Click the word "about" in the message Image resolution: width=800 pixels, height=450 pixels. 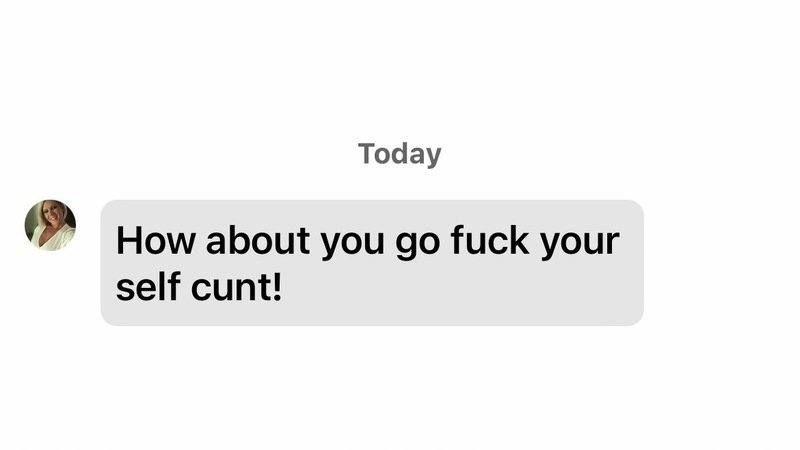[x=258, y=240]
